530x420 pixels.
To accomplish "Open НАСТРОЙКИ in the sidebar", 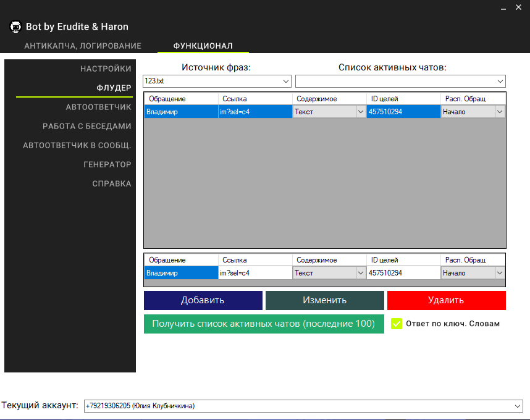I will [106, 69].
